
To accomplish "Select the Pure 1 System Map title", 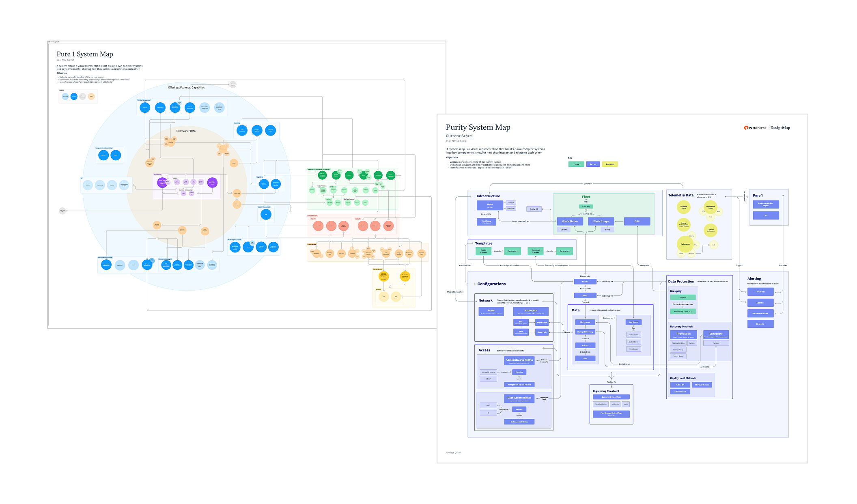I will point(85,54).
